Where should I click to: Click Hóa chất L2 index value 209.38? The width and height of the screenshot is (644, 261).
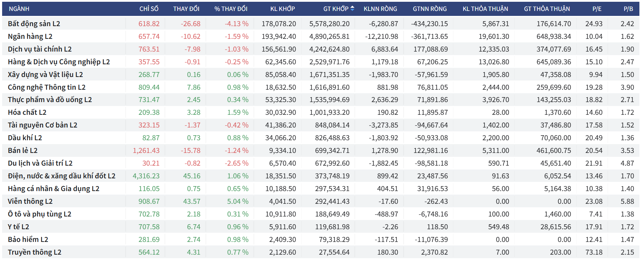(x=149, y=112)
